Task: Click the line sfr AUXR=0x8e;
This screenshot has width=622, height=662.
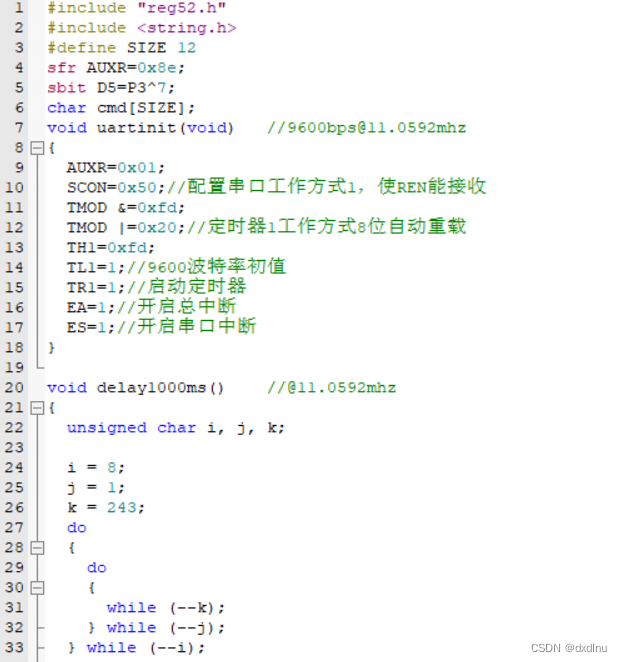Action: [116, 68]
